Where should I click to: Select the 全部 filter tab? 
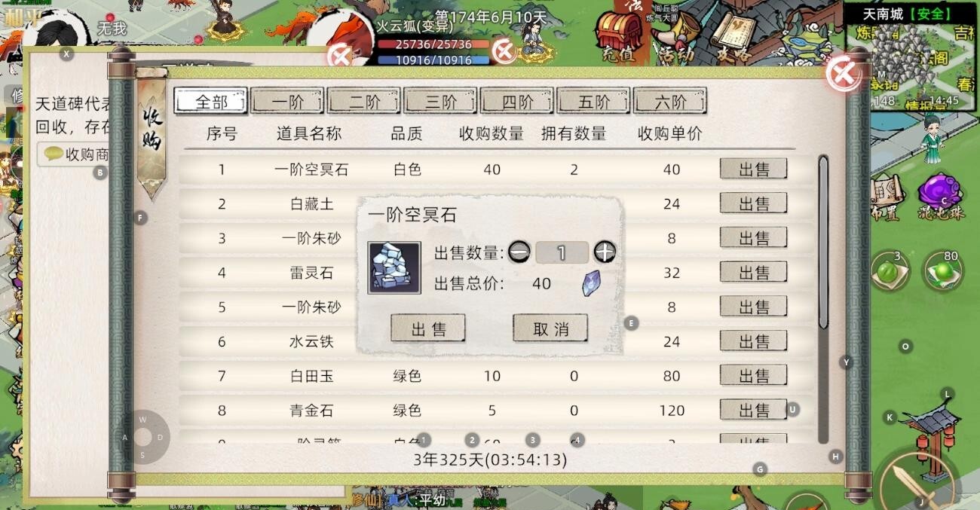[x=211, y=101]
